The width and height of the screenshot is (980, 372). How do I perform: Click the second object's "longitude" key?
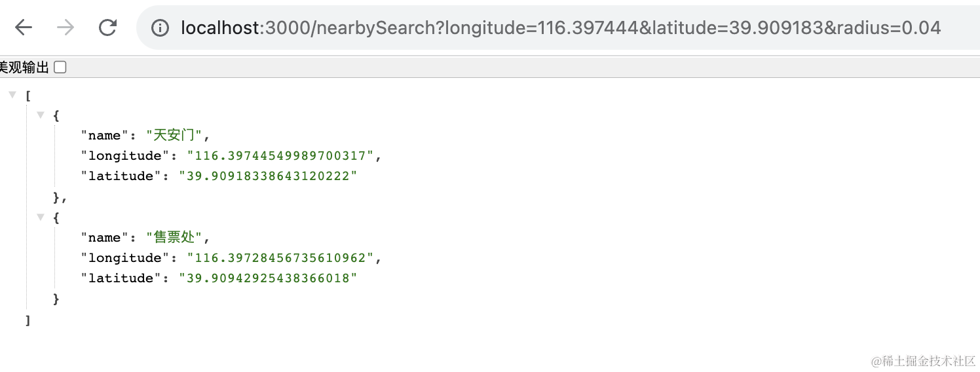[124, 258]
